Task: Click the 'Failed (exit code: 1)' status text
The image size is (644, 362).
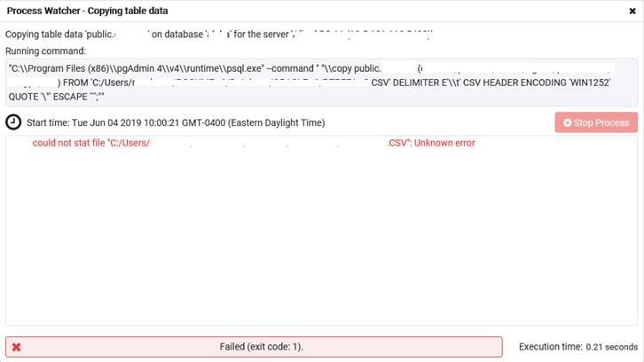Action: pos(261,347)
